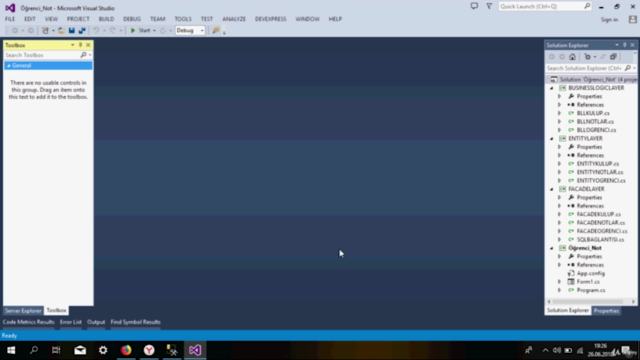Collapse the Öğrenci_Not project node
The width and height of the screenshot is (640, 360).
pos(551,248)
